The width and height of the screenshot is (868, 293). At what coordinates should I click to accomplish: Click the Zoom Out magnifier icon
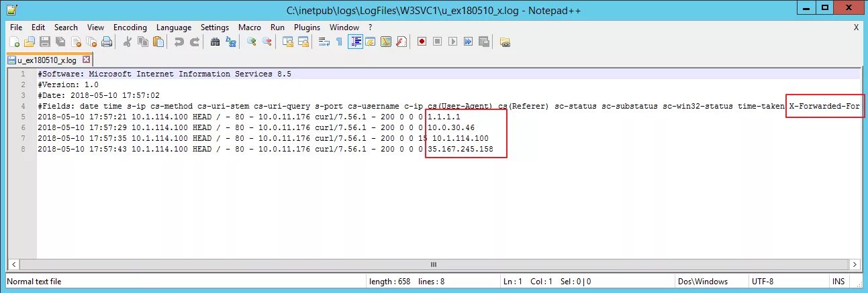click(x=267, y=42)
